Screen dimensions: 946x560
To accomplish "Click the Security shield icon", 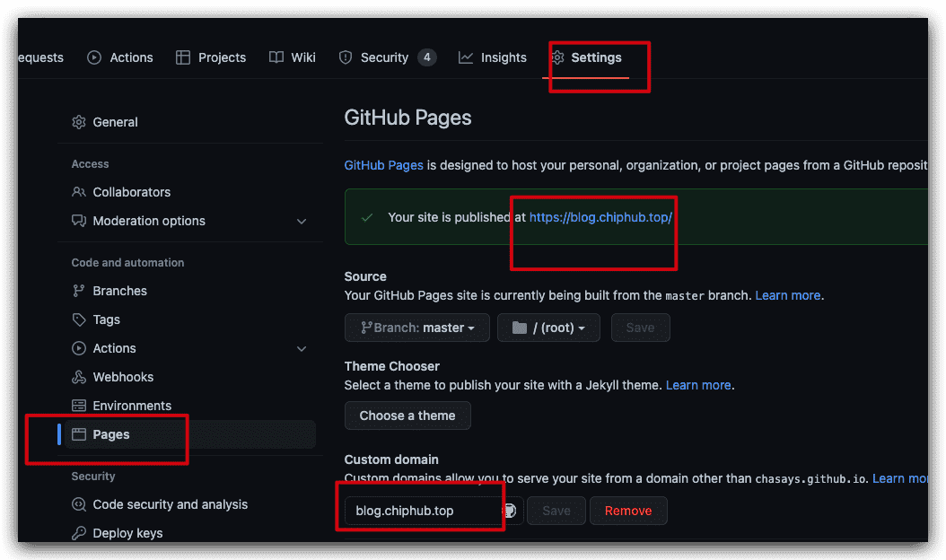I will (x=345, y=57).
